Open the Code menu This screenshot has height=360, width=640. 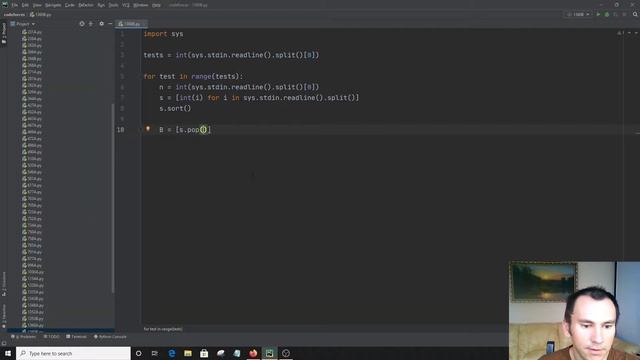tap(70, 5)
